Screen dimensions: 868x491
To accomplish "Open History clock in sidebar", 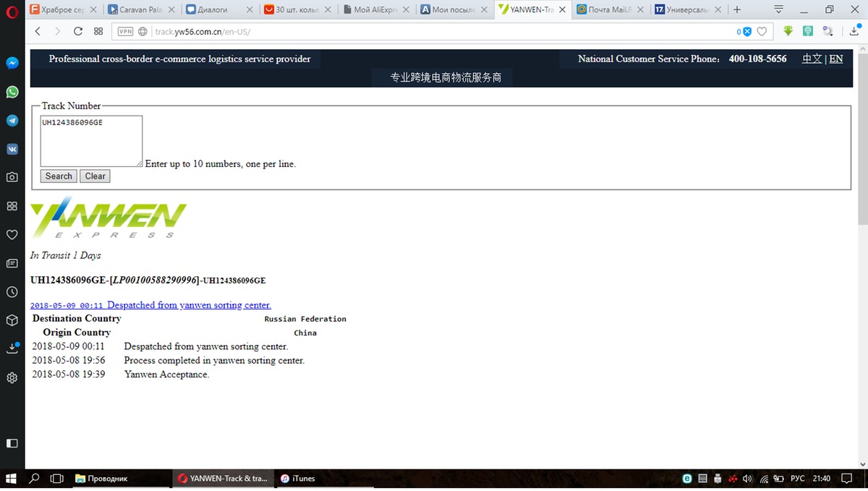I will click(x=12, y=292).
